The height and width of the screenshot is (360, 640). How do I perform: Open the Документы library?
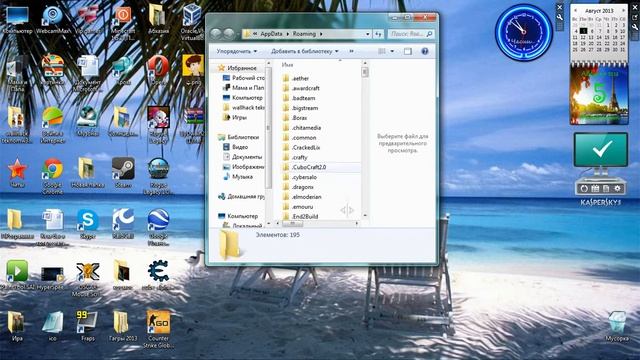[242, 157]
